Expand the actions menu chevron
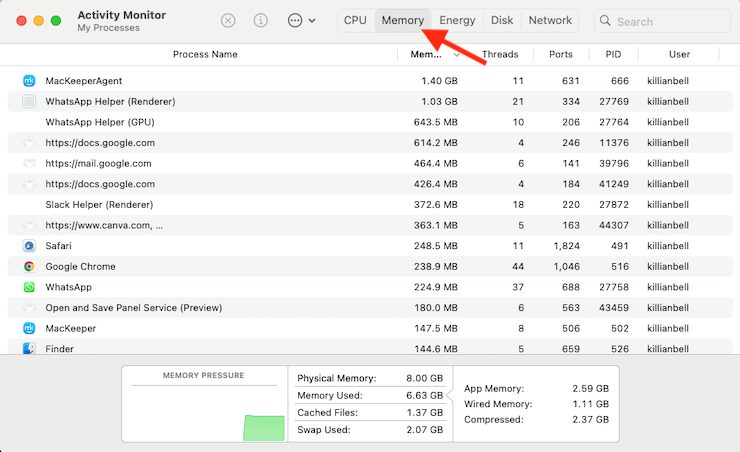The height and width of the screenshot is (452, 740). [x=312, y=21]
